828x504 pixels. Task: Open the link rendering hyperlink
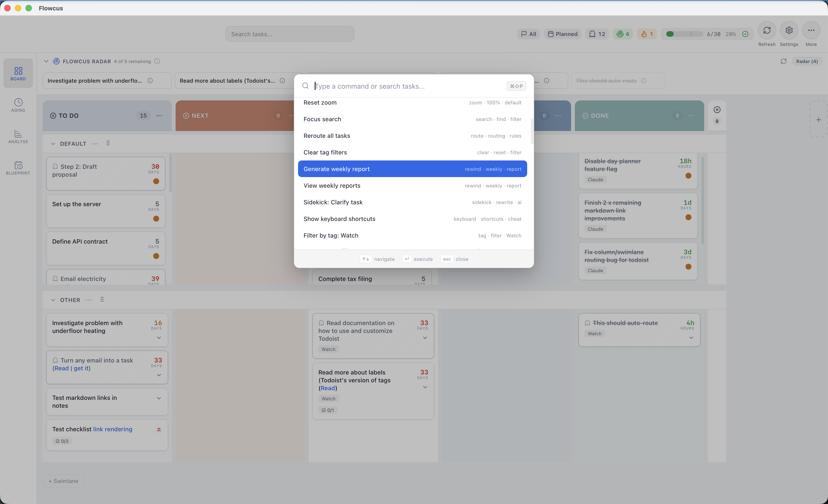[x=113, y=429]
